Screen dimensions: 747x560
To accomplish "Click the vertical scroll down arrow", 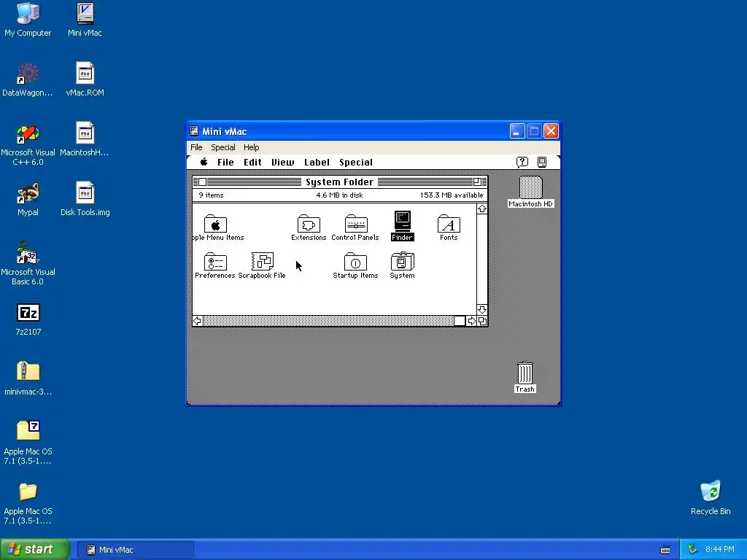I will (482, 309).
